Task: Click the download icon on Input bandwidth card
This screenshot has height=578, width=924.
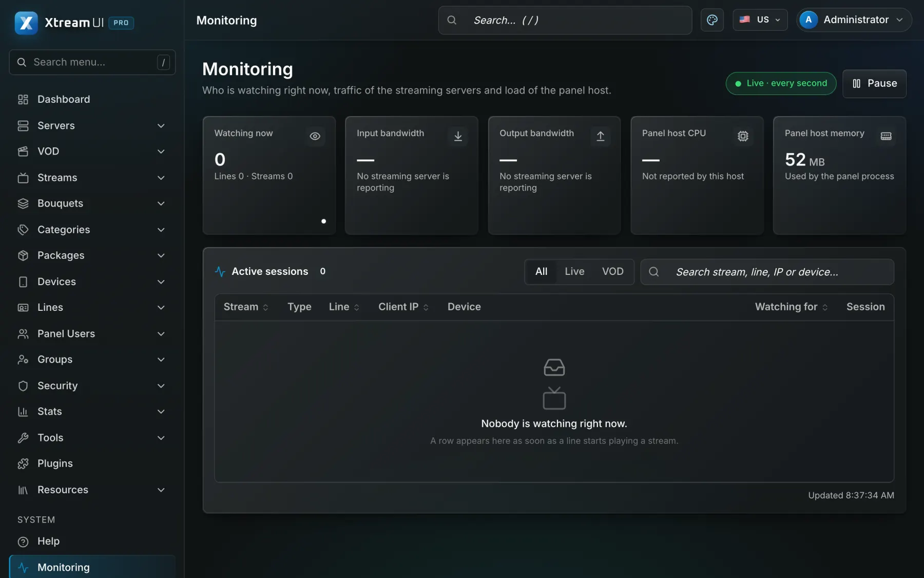Action: (x=458, y=136)
